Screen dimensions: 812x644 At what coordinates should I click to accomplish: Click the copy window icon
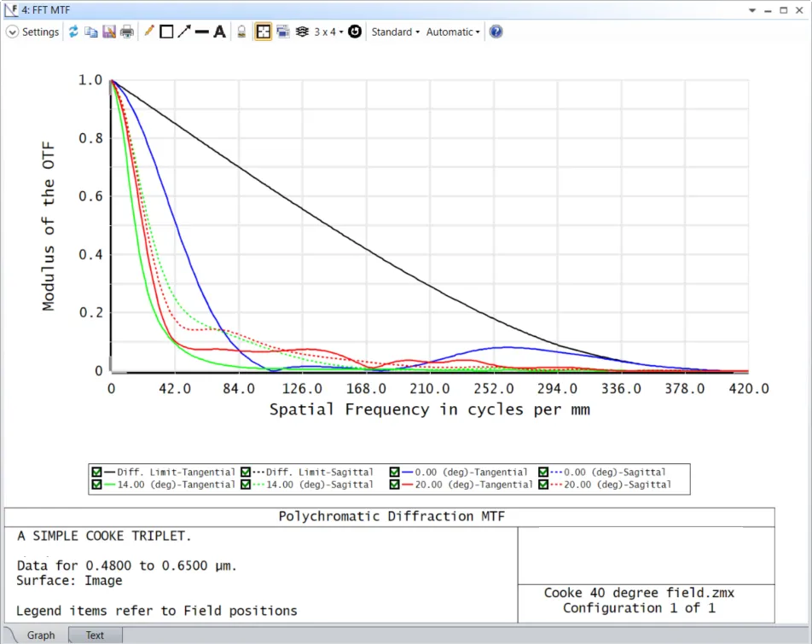coord(90,32)
